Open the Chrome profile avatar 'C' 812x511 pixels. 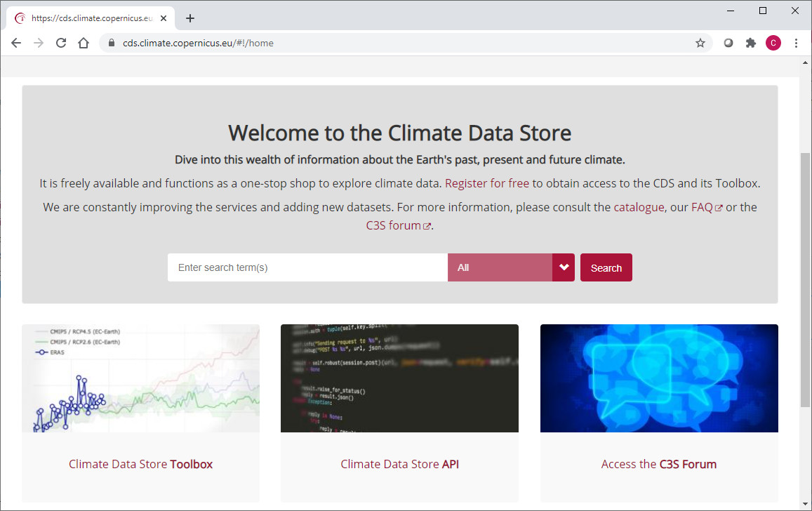pyautogui.click(x=773, y=43)
